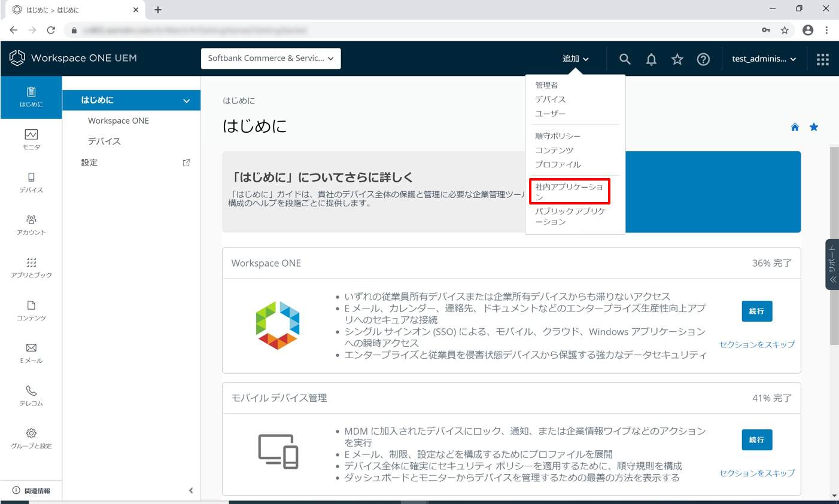Viewport: 839px width, 504px height.
Task: Open Chrome three-dot menu
Action: point(826,30)
